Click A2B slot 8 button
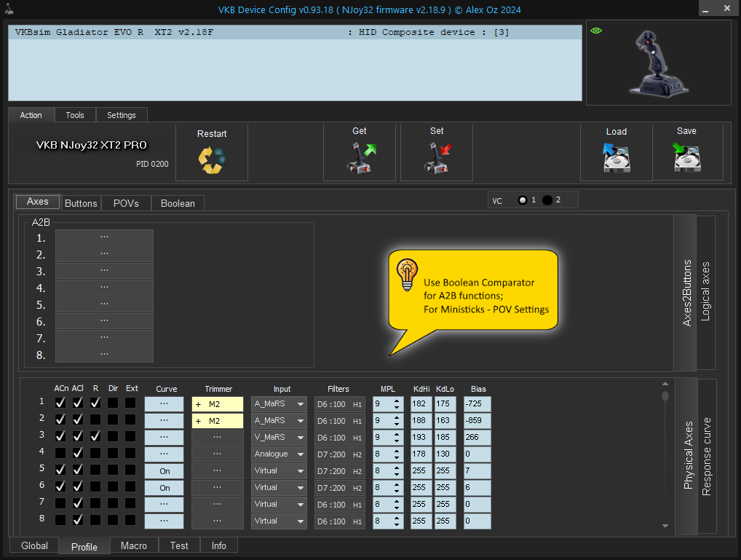 click(104, 355)
